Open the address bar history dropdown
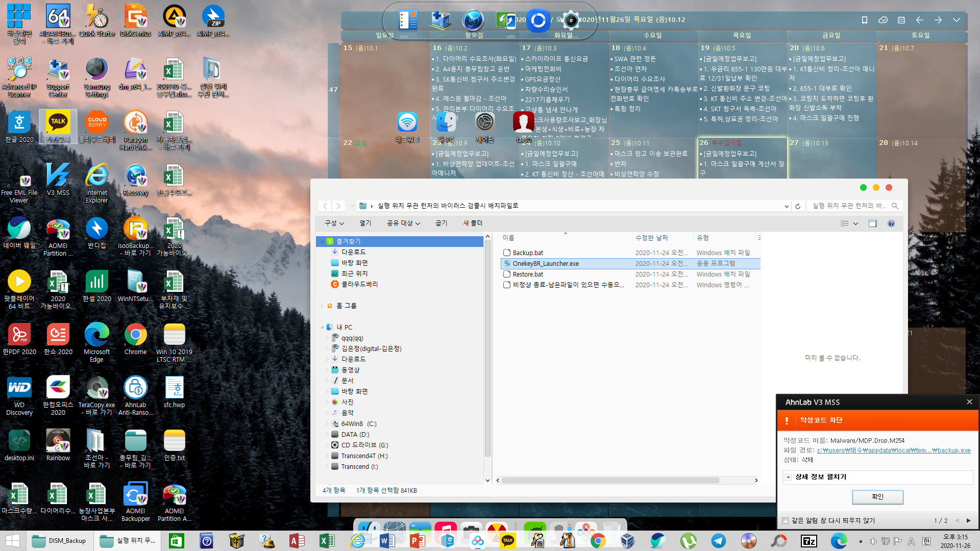The image size is (980, 551). click(x=786, y=206)
